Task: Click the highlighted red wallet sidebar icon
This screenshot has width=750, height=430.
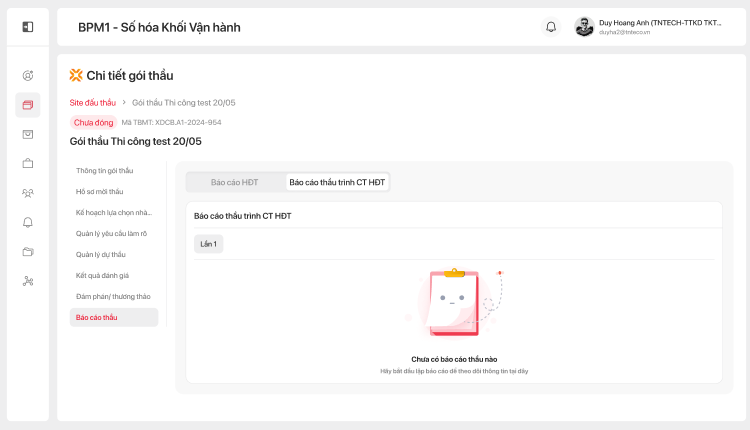Action: [28, 105]
